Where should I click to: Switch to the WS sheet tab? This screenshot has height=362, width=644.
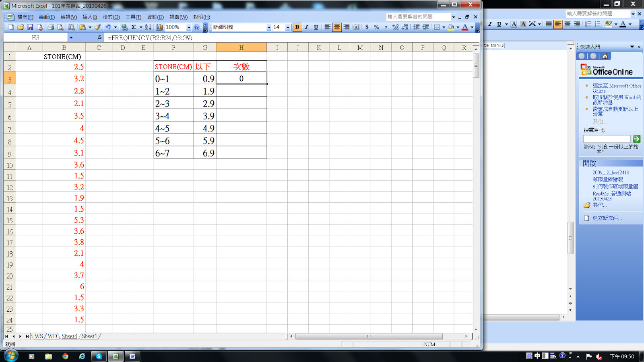click(39, 336)
